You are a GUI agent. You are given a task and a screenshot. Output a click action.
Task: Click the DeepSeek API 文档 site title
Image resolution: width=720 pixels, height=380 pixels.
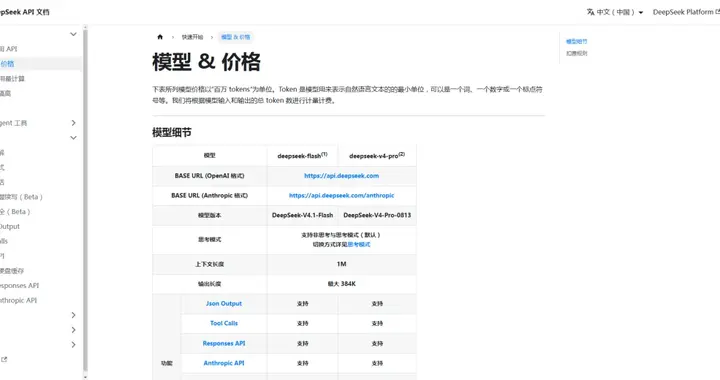[x=24, y=12]
